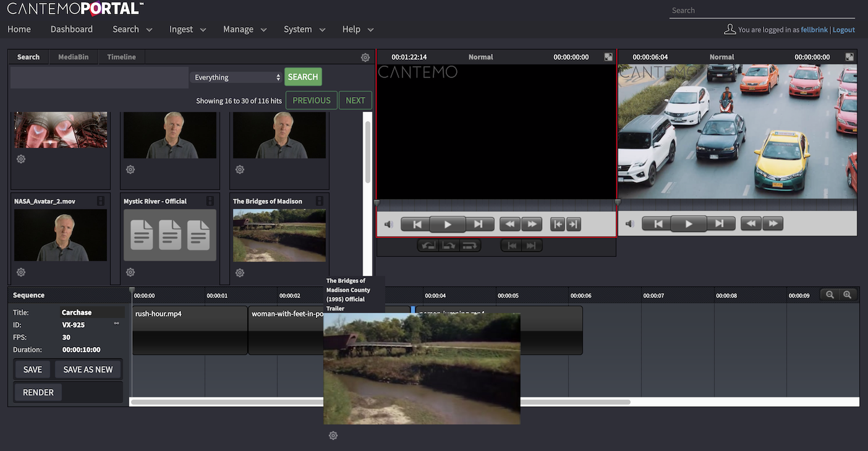Play the traffic video player

pos(689,224)
